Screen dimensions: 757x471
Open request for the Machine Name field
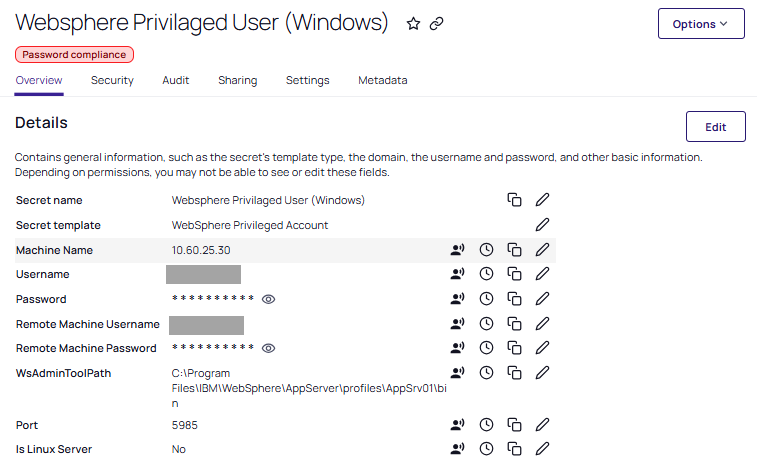click(457, 249)
